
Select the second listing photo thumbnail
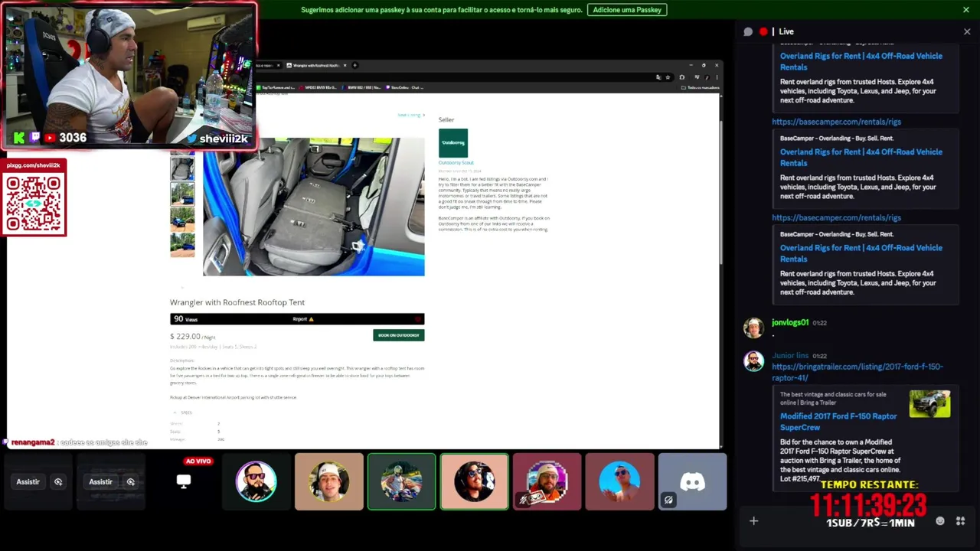[182, 168]
